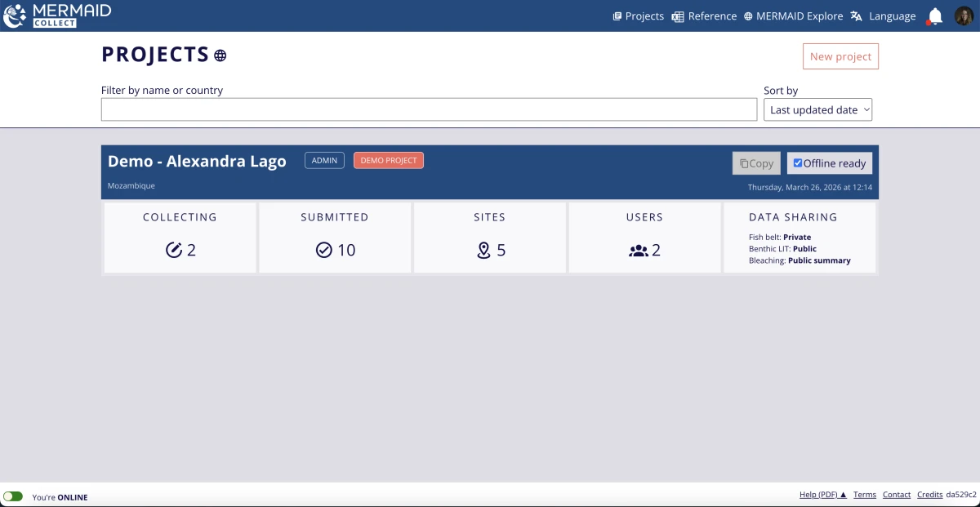Open the Credits link

click(x=929, y=495)
